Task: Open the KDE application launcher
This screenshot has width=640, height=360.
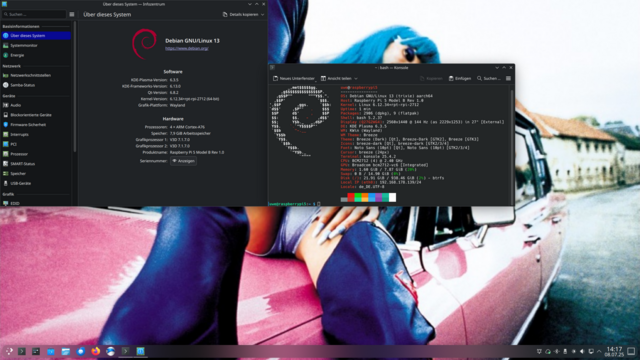Action: [x=8, y=351]
